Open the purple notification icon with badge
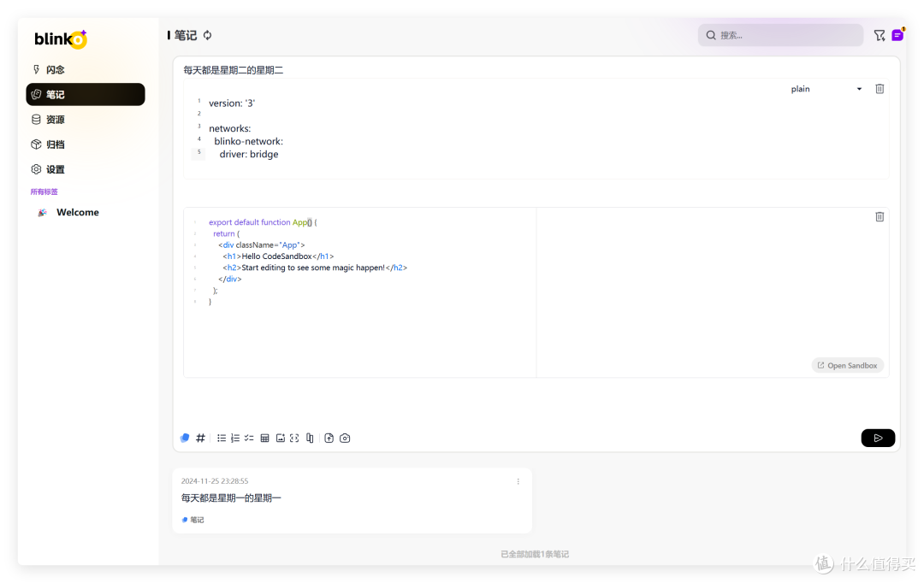 [897, 35]
